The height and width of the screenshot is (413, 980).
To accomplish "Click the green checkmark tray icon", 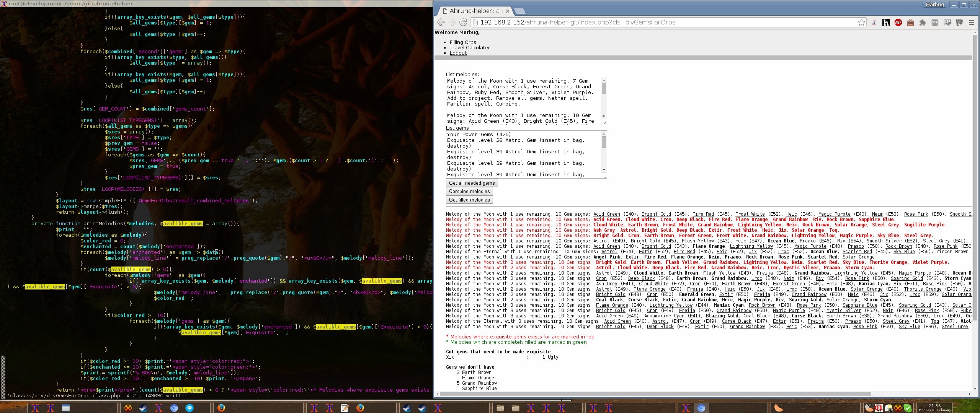I will coord(908,408).
